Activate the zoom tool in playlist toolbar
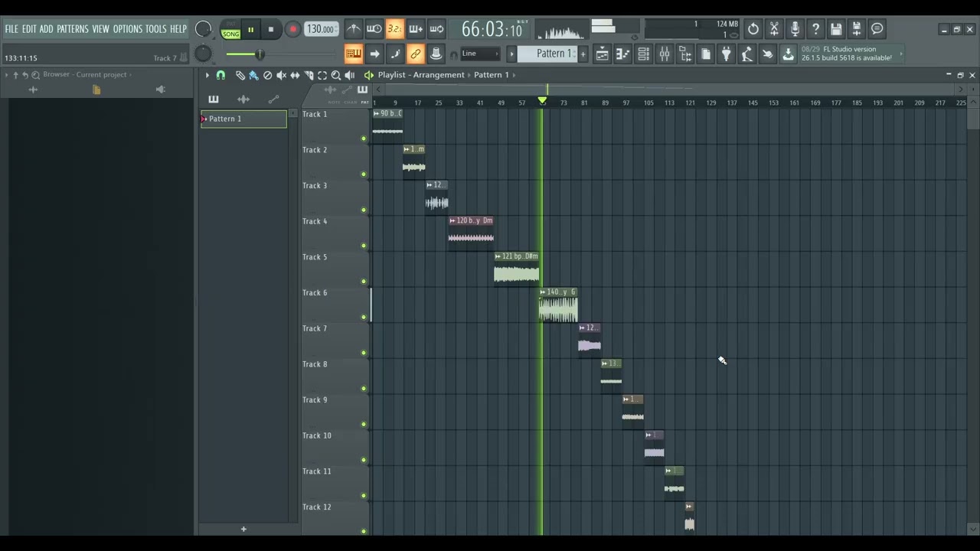The height and width of the screenshot is (551, 980). point(335,75)
